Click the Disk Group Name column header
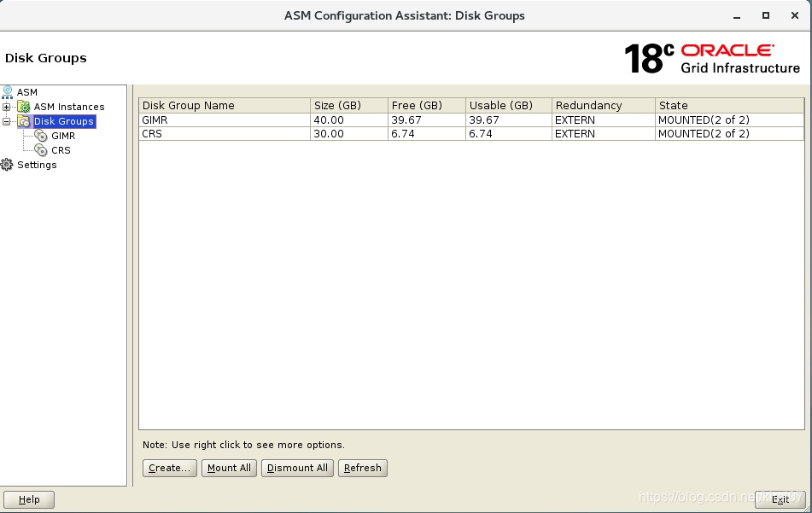 [x=225, y=106]
